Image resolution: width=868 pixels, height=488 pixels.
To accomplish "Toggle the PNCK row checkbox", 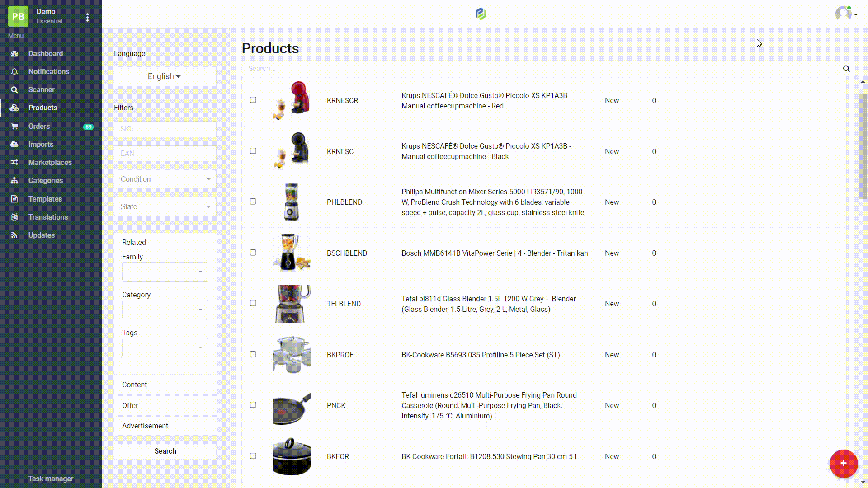I will click(x=253, y=405).
